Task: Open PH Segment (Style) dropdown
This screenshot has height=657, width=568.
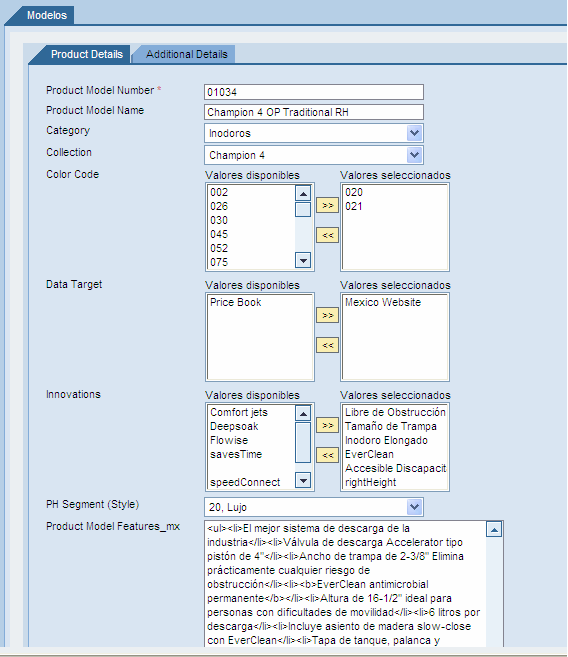Action: click(314, 507)
